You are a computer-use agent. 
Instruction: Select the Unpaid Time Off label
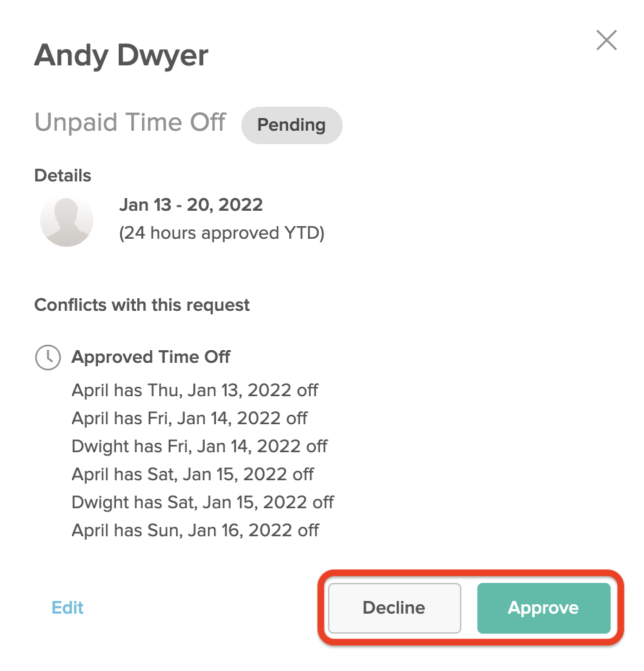[x=130, y=122]
